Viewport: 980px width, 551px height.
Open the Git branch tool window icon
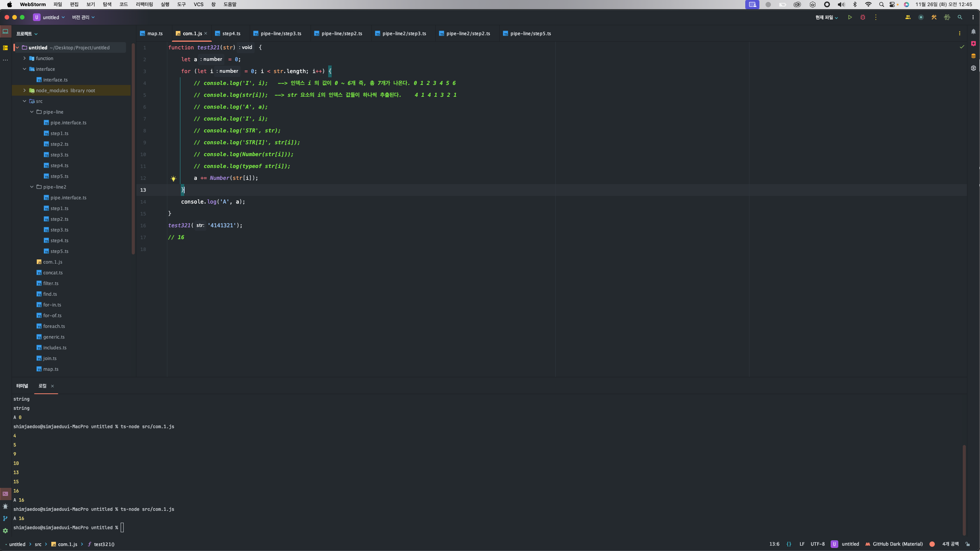coord(5,518)
